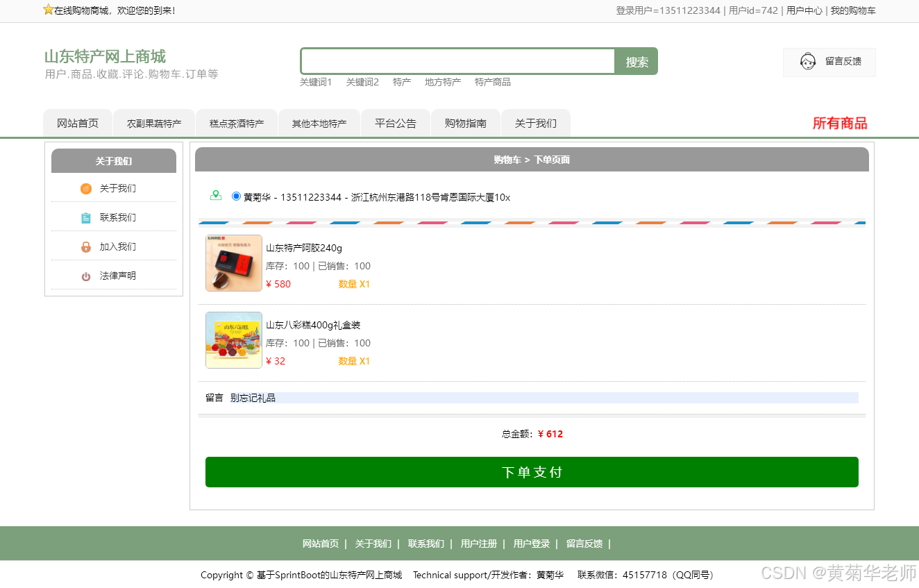
Task: Focus the search input field
Action: point(458,61)
